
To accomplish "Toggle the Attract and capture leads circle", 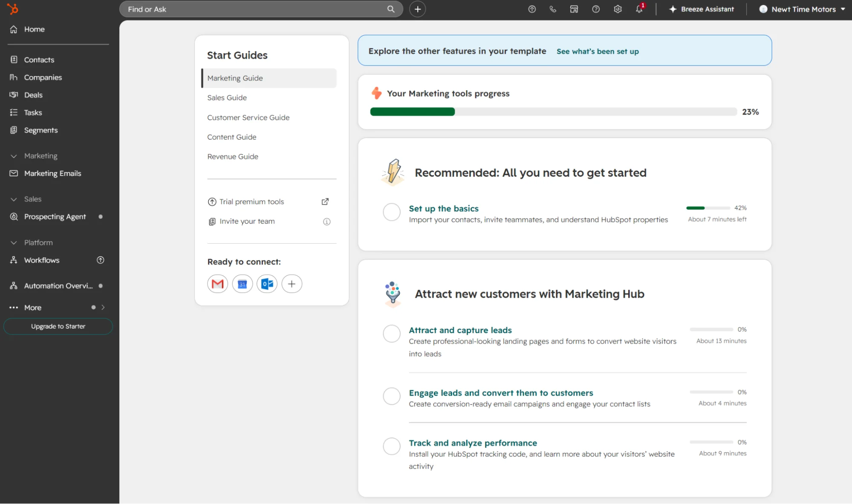I will (391, 334).
